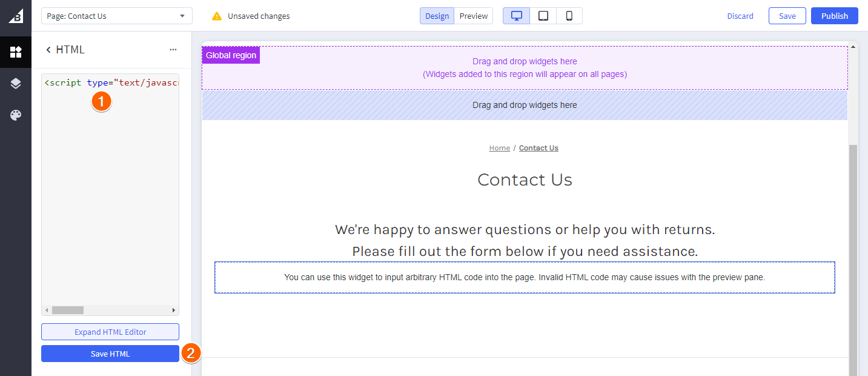The height and width of the screenshot is (376, 868).
Task: Open the Page: Contact Us dropdown
Action: [x=117, y=16]
